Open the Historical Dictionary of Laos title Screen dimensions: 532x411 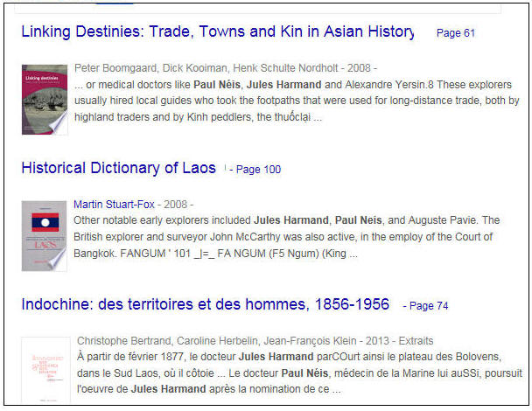point(118,168)
